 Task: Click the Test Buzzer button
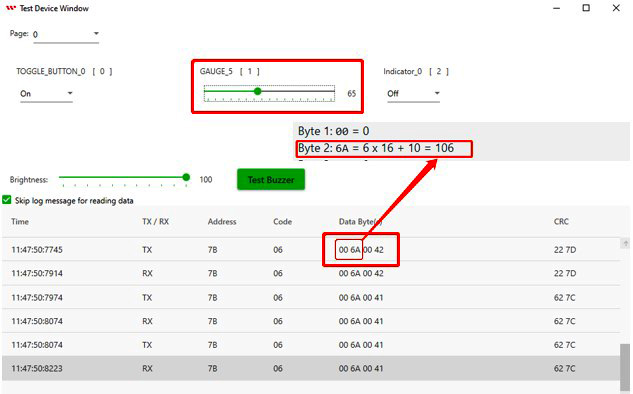point(271,180)
